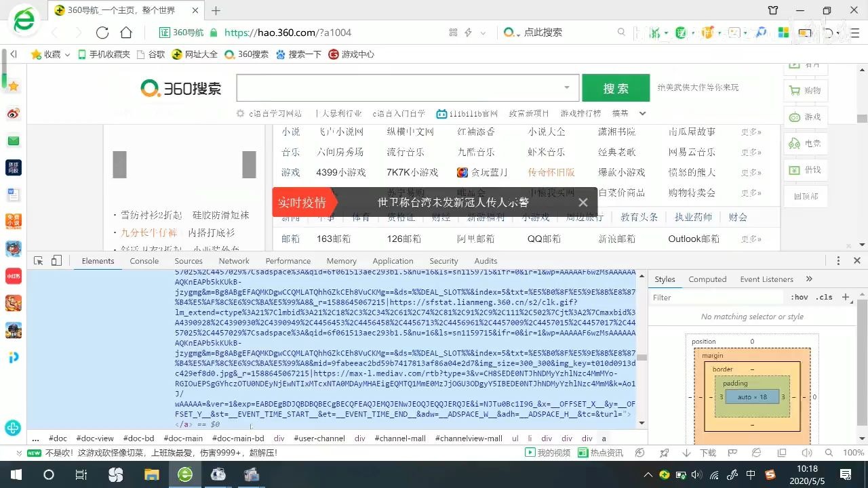Image resolution: width=868 pixels, height=488 pixels.
Task: Open the address bar lightning icon
Action: [468, 33]
